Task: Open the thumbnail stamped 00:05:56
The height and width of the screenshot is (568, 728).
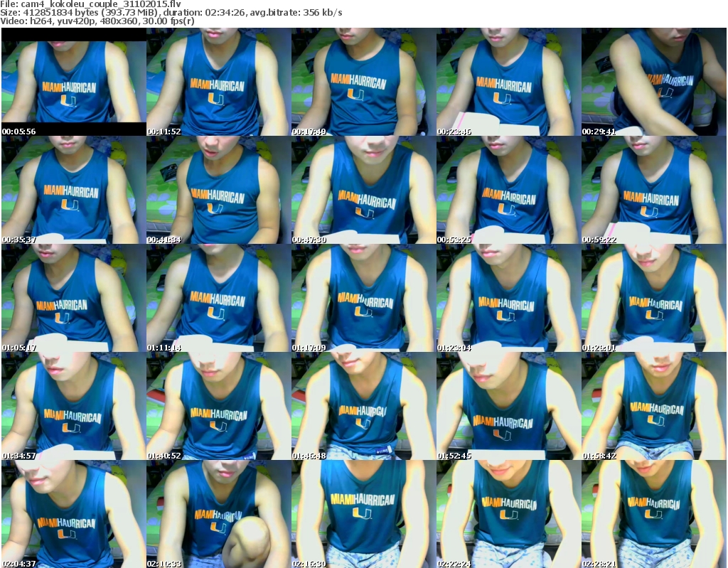Action: [x=74, y=82]
